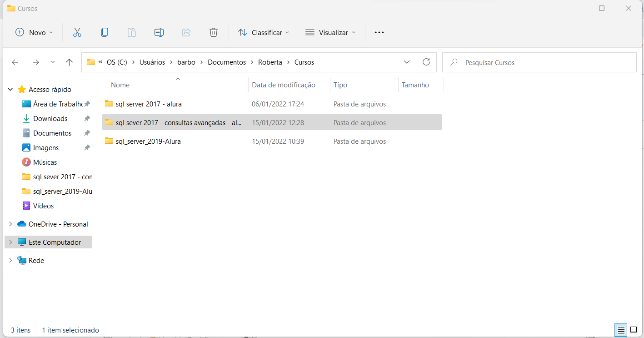Go up one folder level arrow
Viewport: 644px width, 338px height.
pos(69,62)
